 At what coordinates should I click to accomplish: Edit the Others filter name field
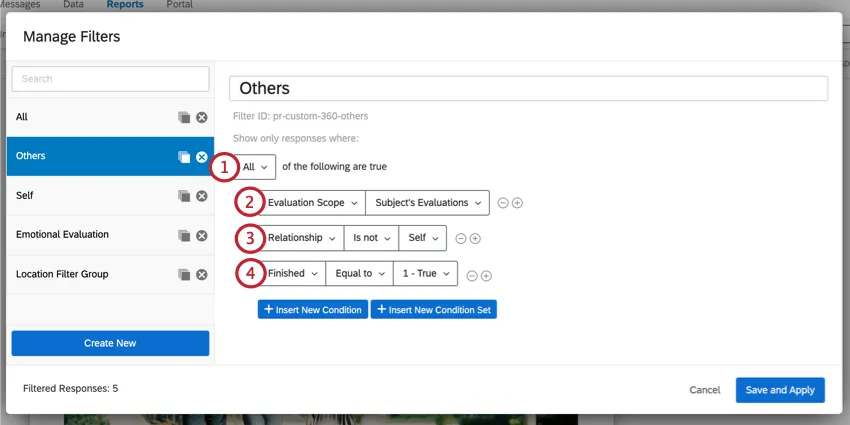pos(528,89)
